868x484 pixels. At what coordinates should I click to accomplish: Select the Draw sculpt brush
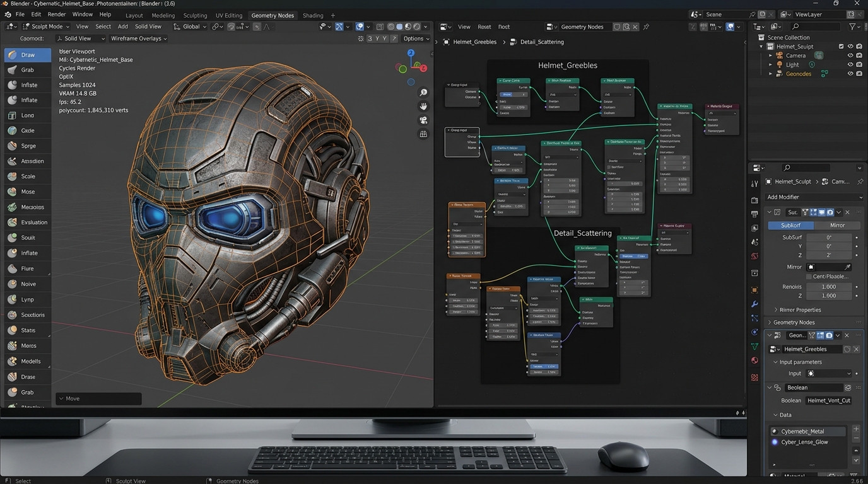(x=27, y=55)
